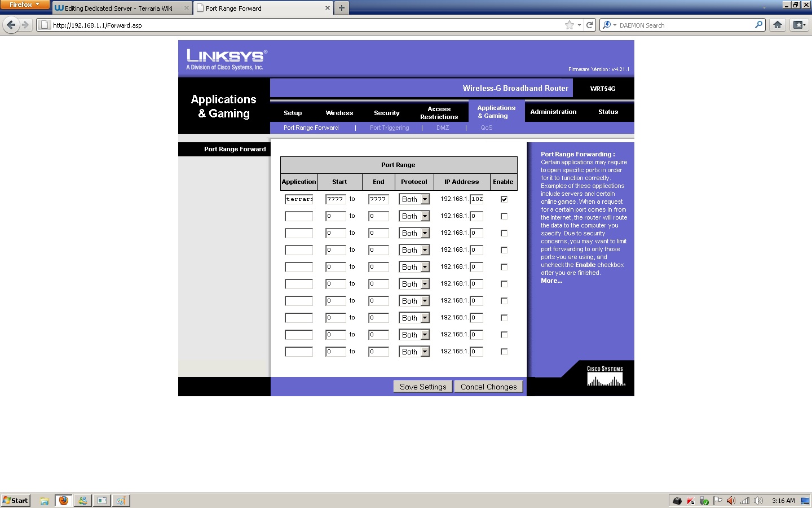Check Enable in the second port row
The width and height of the screenshot is (812, 508).
[x=504, y=216]
